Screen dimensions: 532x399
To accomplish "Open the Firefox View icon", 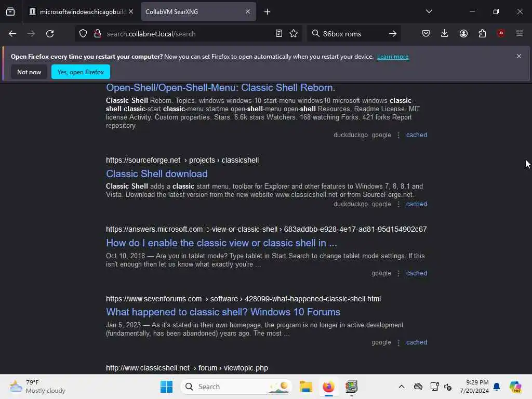I will [x=10, y=12].
